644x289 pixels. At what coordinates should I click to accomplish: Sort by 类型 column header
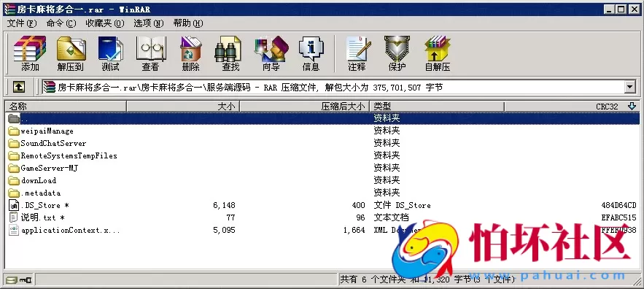(437, 106)
